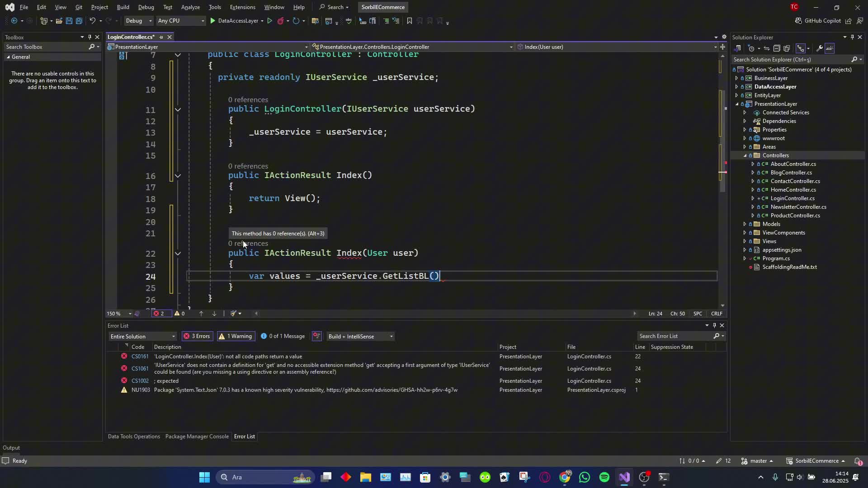Image resolution: width=868 pixels, height=488 pixels.
Task: Toggle Preview Selected Items in Solution Explorer
Action: 830,48
